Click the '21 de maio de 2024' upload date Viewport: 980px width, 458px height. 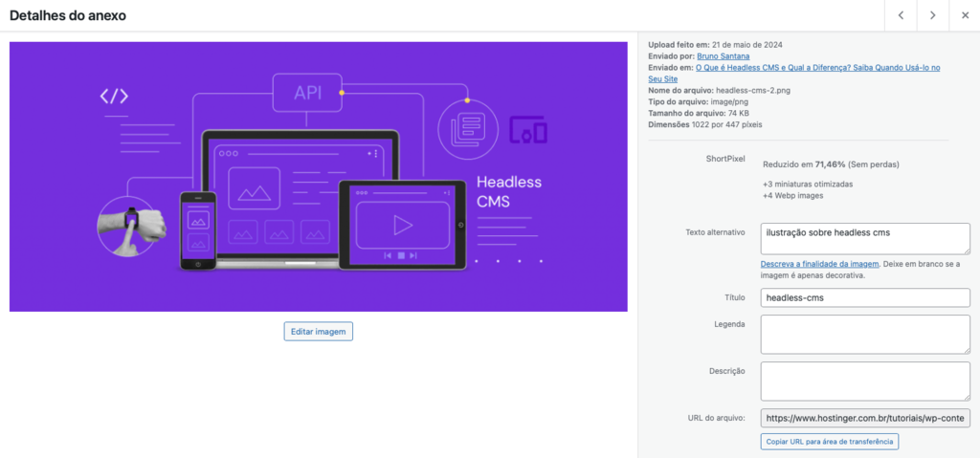coord(746,45)
